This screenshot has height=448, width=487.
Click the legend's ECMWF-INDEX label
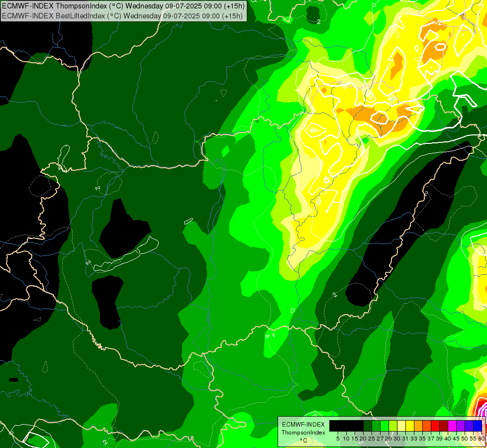(303, 425)
